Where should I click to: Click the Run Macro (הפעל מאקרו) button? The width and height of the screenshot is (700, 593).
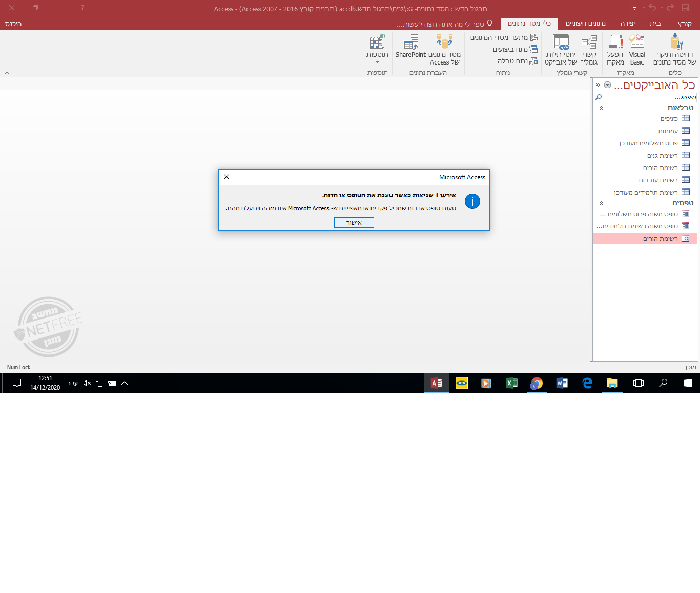click(615, 50)
